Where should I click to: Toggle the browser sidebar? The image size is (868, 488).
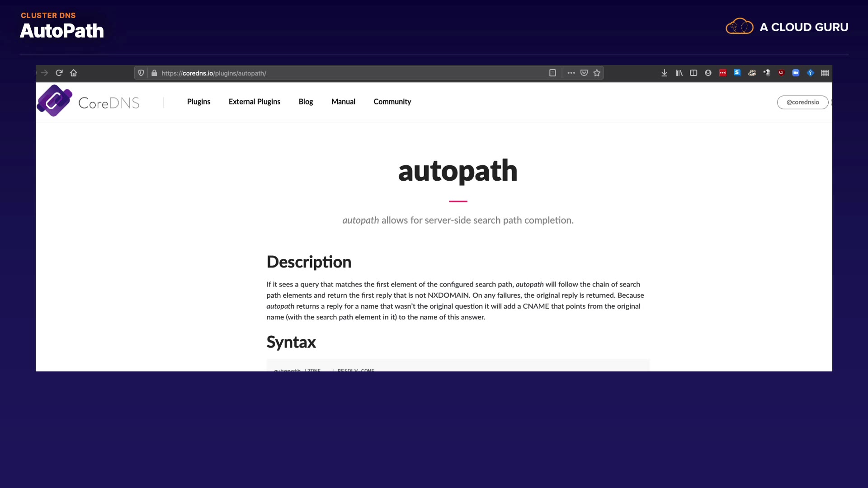point(693,73)
